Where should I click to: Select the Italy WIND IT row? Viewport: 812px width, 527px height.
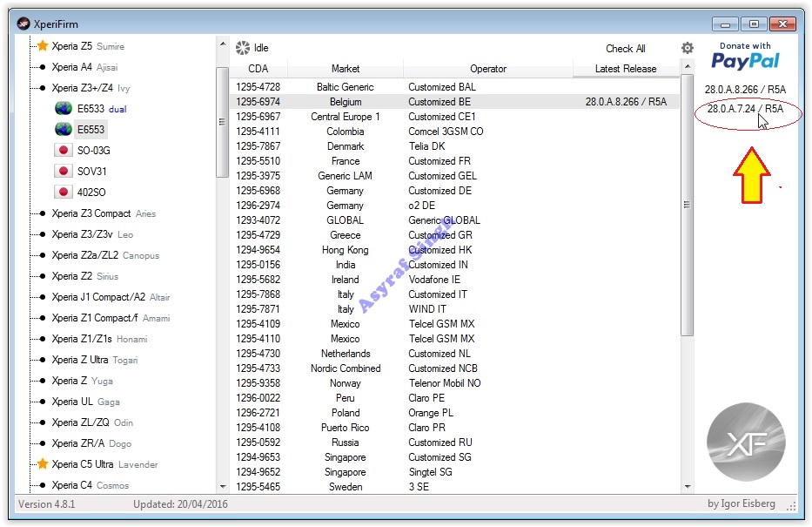(454, 309)
